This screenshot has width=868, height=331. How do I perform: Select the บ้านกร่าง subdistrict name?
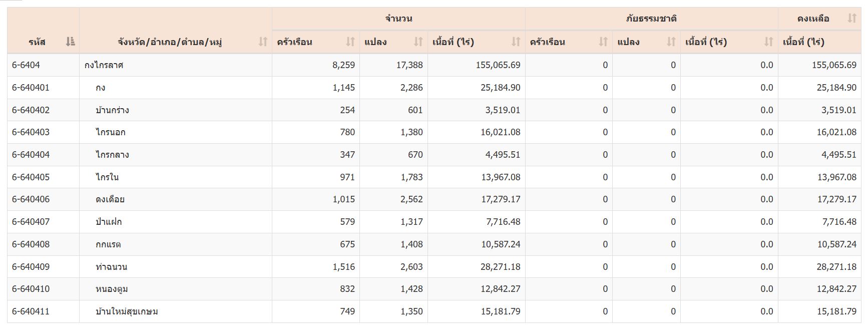[112, 110]
